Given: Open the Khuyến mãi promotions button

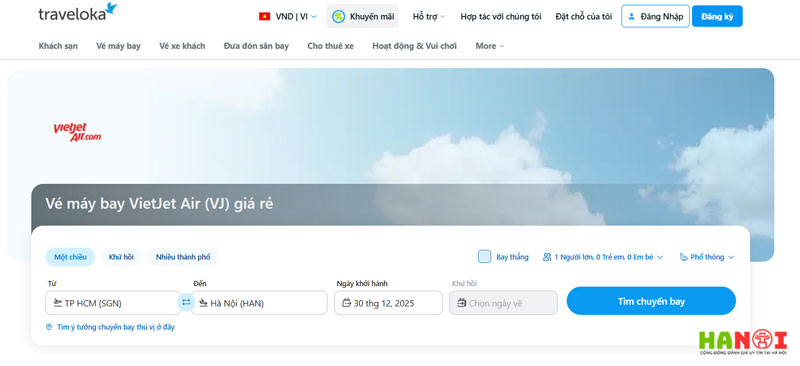Looking at the screenshot, I should click(x=362, y=16).
